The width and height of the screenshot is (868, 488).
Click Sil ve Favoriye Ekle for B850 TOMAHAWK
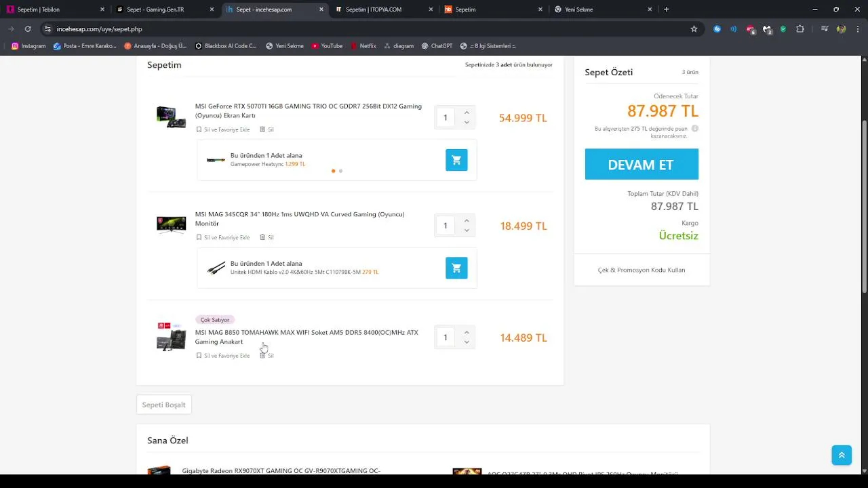click(223, 356)
